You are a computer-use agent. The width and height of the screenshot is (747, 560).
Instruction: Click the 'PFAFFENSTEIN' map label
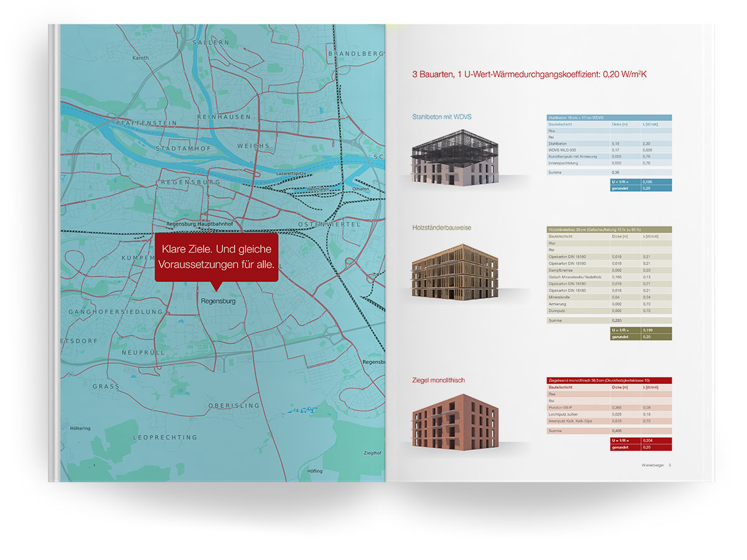tap(147, 123)
